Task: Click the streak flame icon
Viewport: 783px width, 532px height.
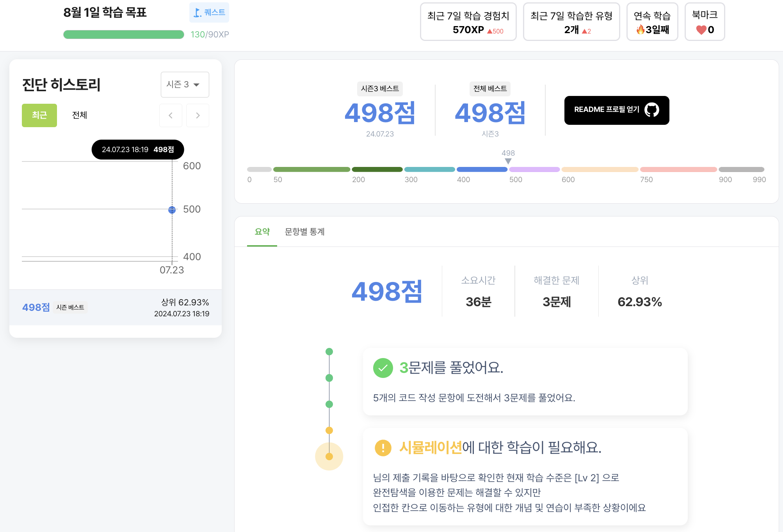Action: [x=640, y=30]
